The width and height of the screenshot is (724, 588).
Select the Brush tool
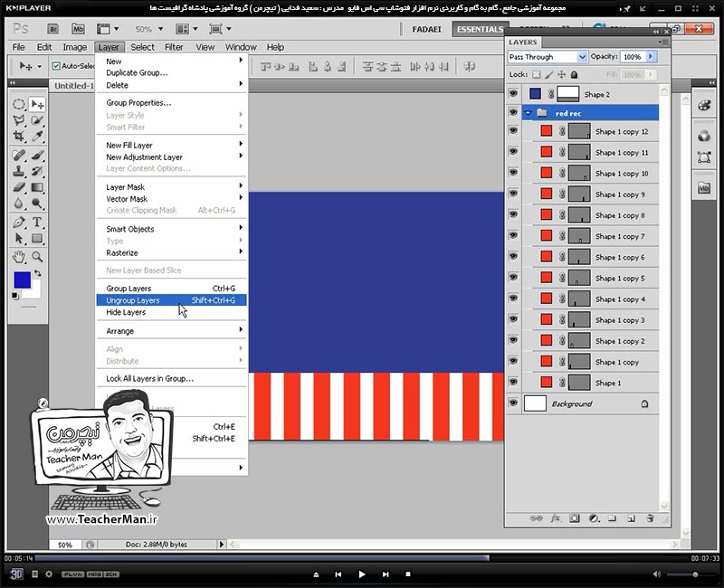(x=37, y=155)
